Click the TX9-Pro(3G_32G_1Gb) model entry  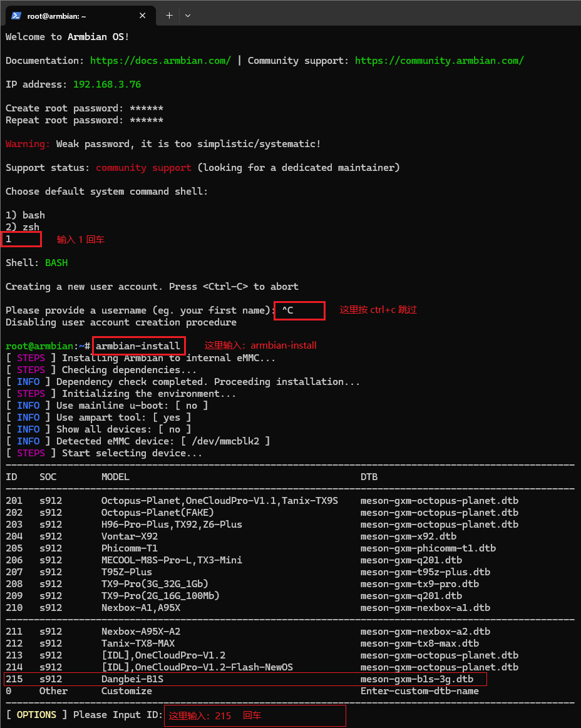tap(155, 584)
